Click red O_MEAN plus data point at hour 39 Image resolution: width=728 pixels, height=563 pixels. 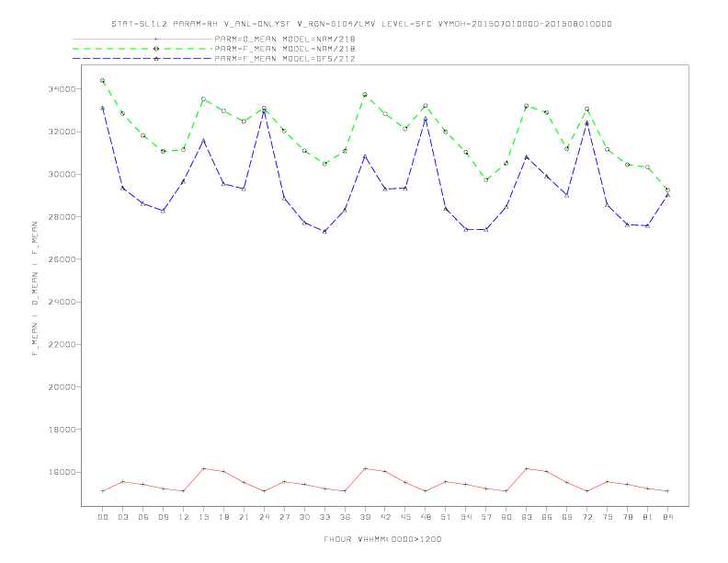click(x=365, y=468)
